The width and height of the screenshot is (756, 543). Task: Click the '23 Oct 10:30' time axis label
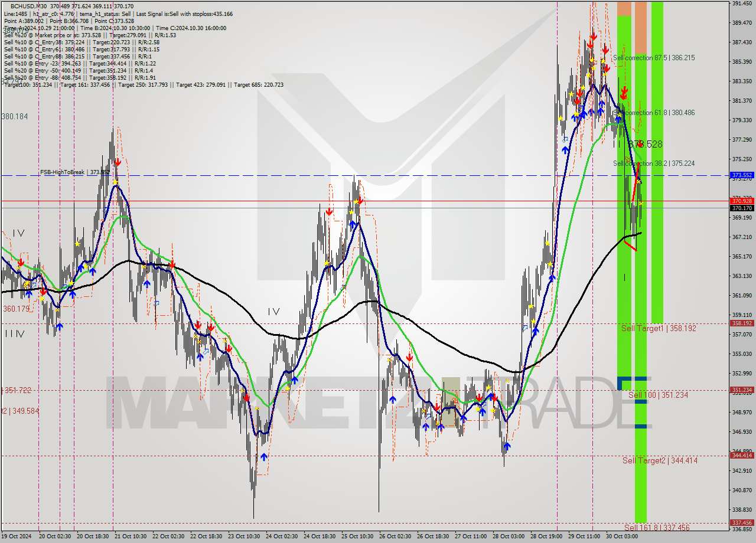click(243, 537)
